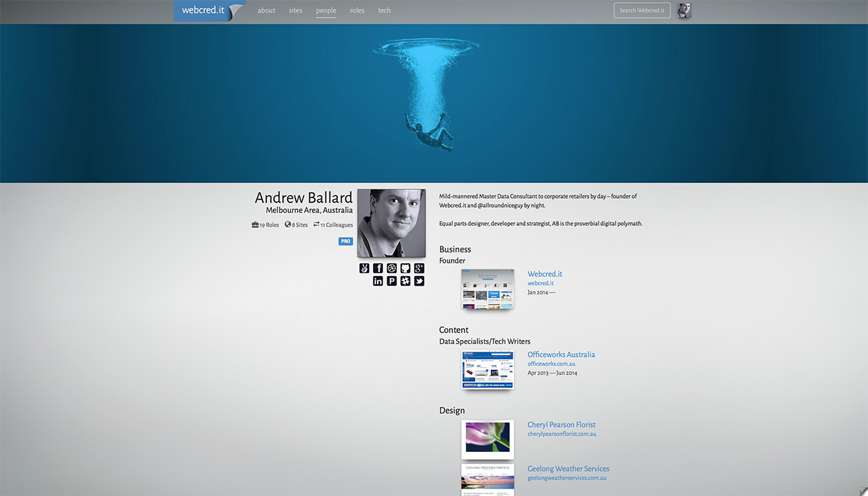Click the Google+ social icon
The width and height of the screenshot is (868, 496).
[x=418, y=268]
